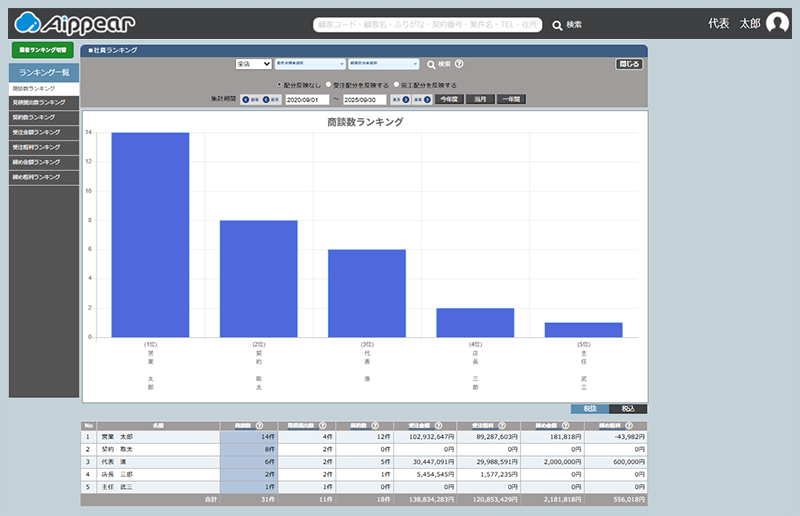Switch to the 税込 tab
Screen dimensions: 800x516
(627, 409)
